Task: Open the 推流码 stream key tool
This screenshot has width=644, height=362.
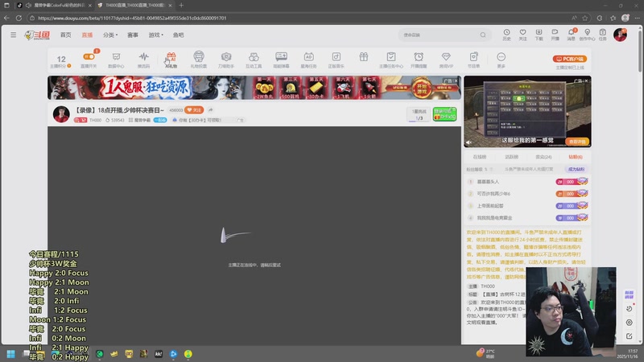Action: [x=144, y=60]
